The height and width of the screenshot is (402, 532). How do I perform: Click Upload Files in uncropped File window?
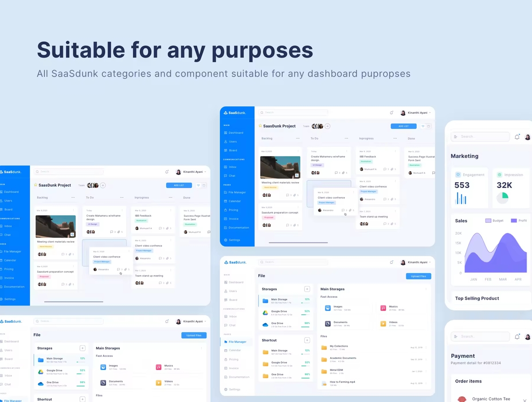418,276
